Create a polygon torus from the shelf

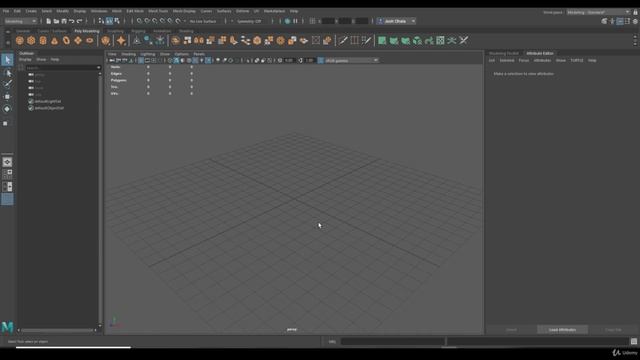66,40
